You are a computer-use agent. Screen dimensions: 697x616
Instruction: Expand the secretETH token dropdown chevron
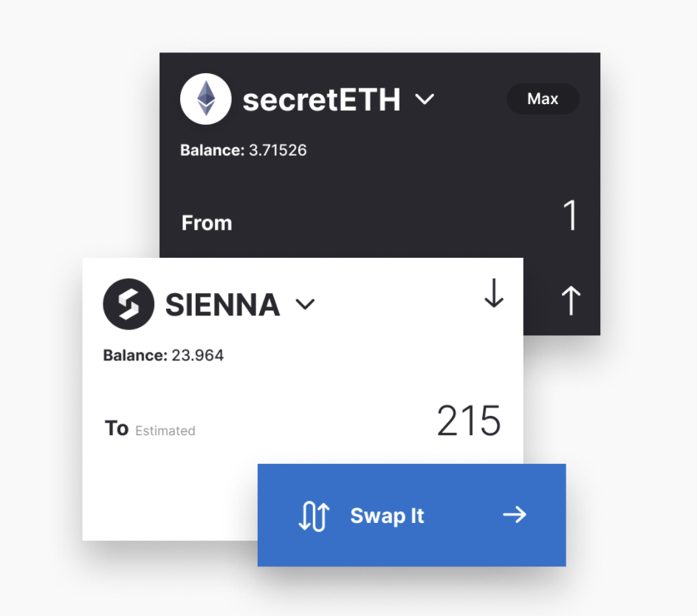tap(425, 99)
